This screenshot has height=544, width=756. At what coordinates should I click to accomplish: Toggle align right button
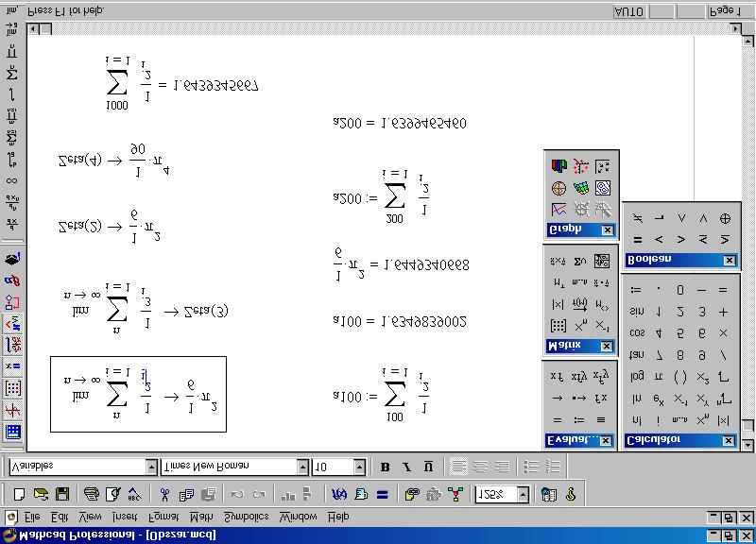click(502, 467)
